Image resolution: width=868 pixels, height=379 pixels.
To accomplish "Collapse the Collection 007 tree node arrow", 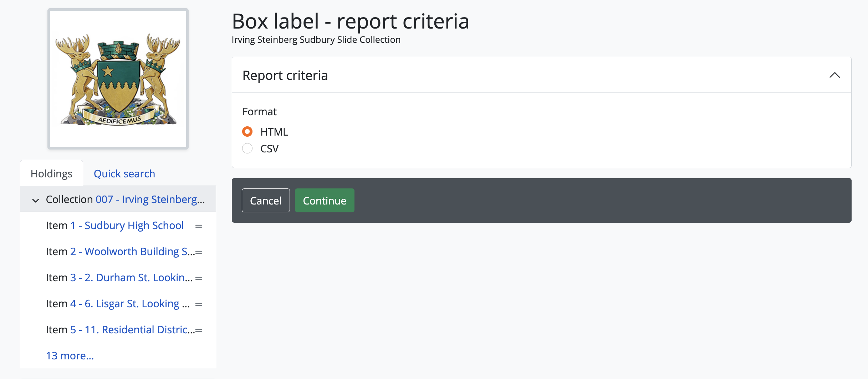I will click(x=35, y=200).
